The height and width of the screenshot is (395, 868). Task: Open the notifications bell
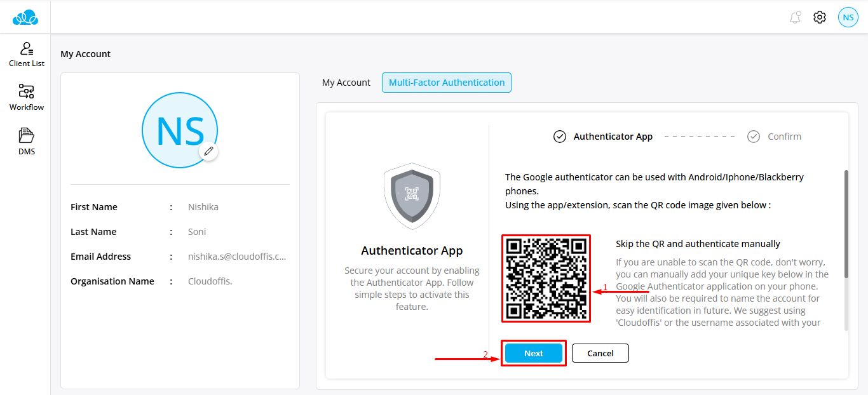click(795, 17)
